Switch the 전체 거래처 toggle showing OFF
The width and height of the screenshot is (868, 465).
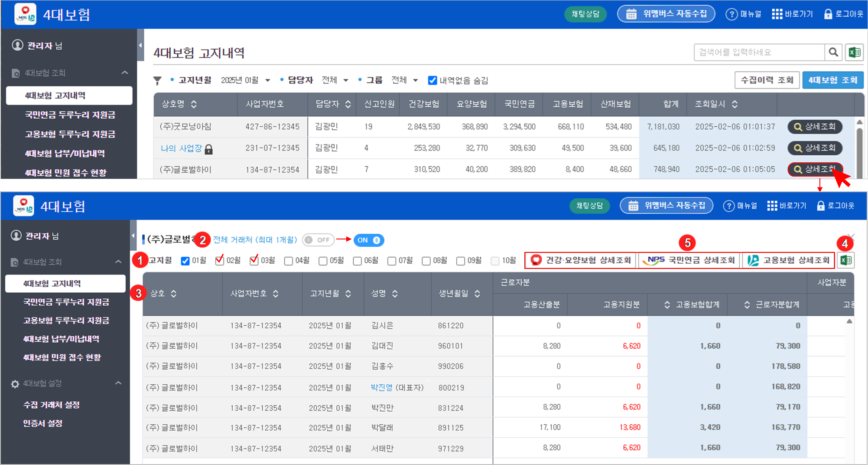point(319,240)
